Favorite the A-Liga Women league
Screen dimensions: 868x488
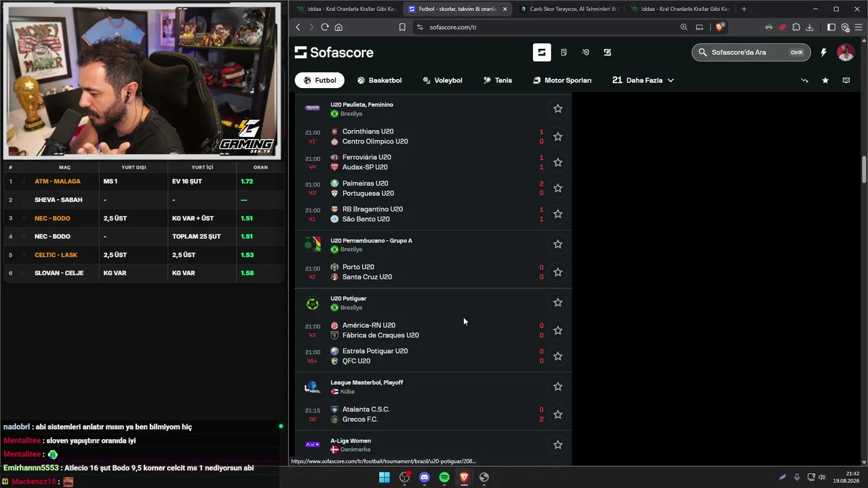[x=557, y=445]
